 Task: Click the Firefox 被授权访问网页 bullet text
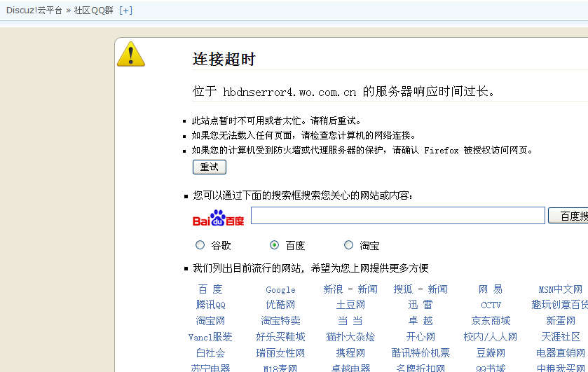click(x=362, y=151)
